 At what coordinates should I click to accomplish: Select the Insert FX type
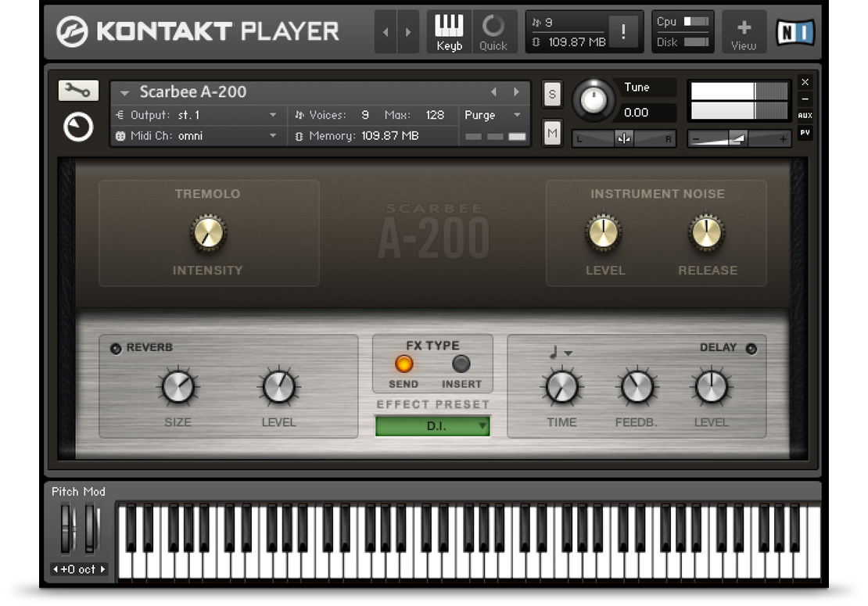[461, 364]
